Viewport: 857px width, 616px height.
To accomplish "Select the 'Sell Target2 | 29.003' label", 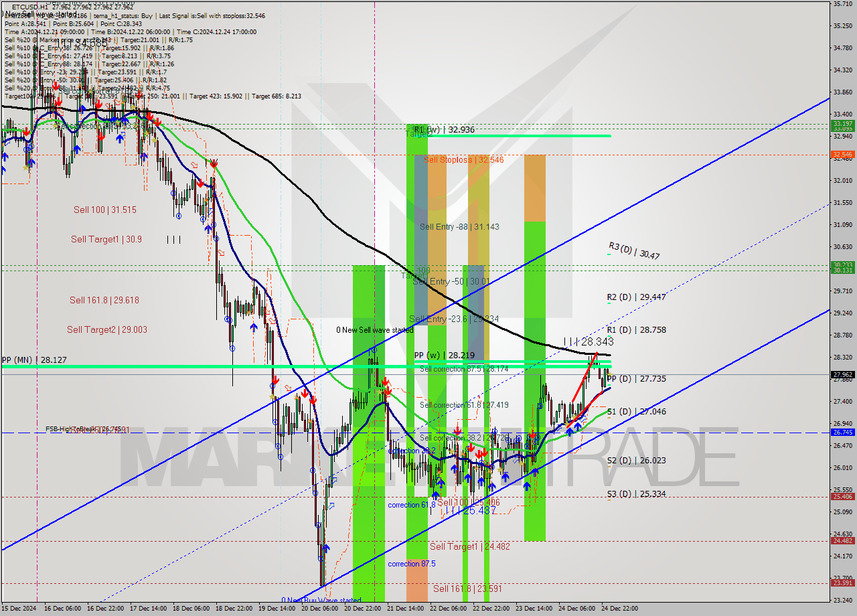I will [x=107, y=330].
